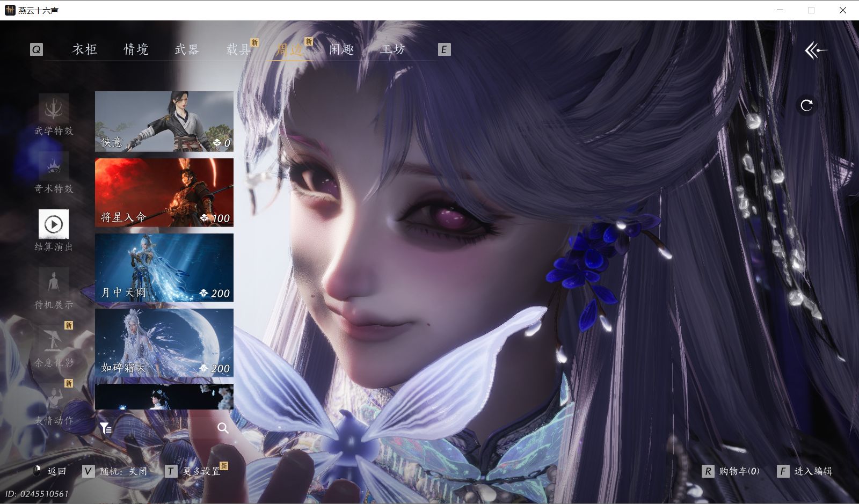The height and width of the screenshot is (504, 859).
Task: Click the 0 price on 侠意
Action: click(x=227, y=143)
